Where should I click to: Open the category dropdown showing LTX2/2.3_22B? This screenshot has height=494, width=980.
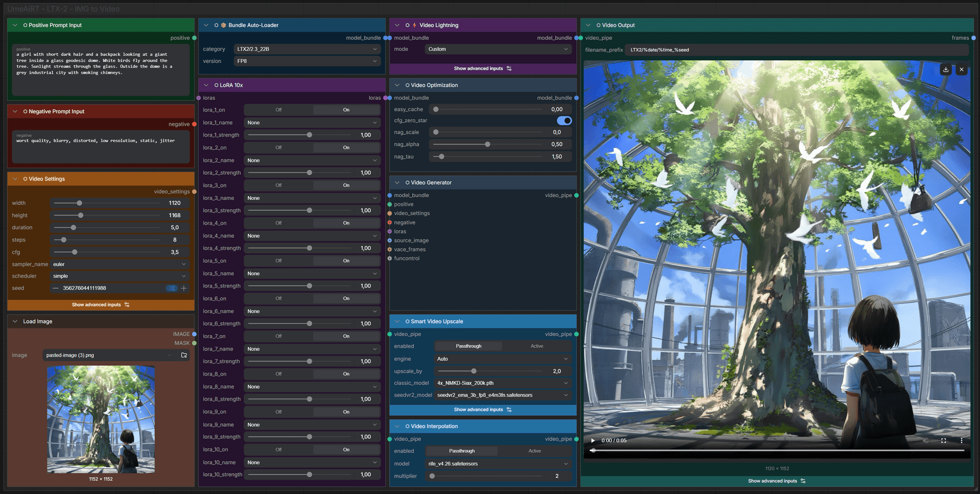click(307, 49)
